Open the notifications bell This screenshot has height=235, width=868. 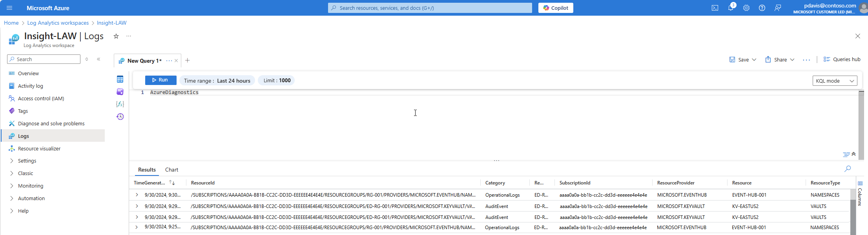pos(731,8)
